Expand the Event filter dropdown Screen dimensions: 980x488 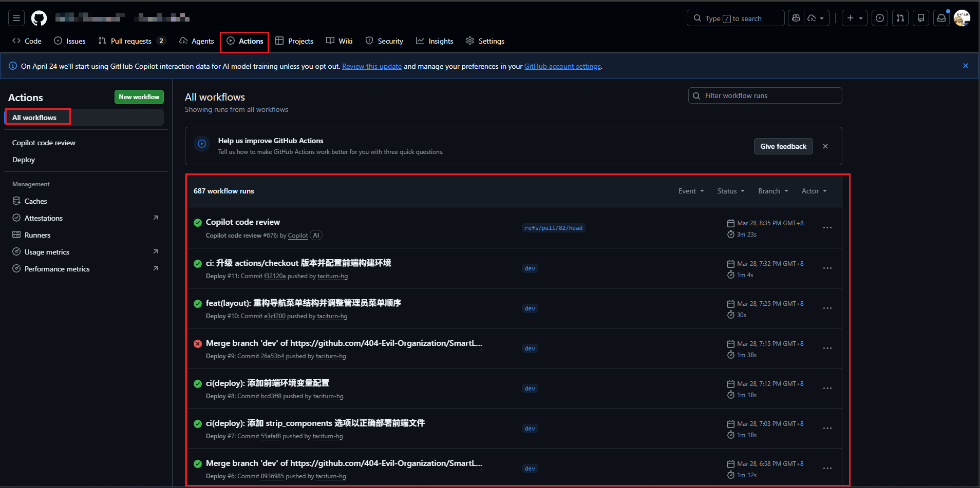point(691,191)
